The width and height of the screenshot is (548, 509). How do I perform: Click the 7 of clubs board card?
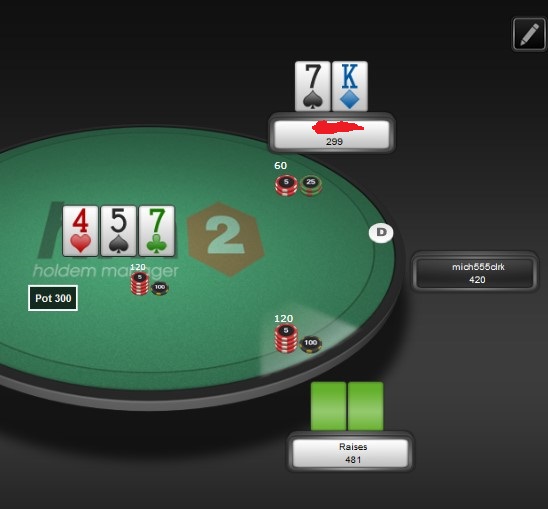coord(157,231)
